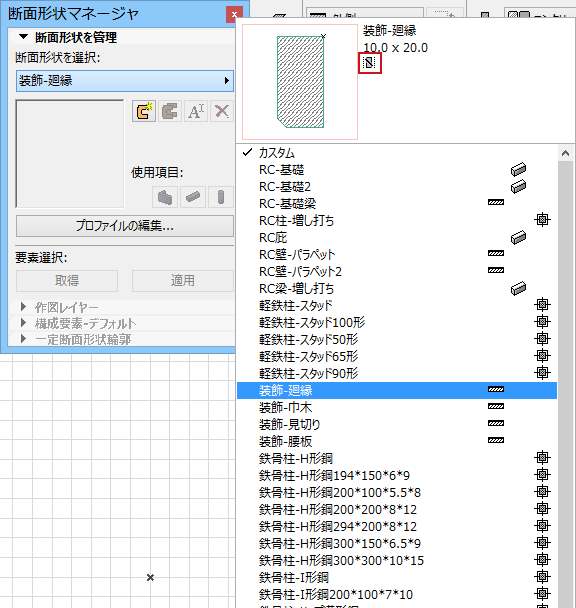Expand the 構成要素-デフォルト section
576x608 pixels.
[23, 323]
